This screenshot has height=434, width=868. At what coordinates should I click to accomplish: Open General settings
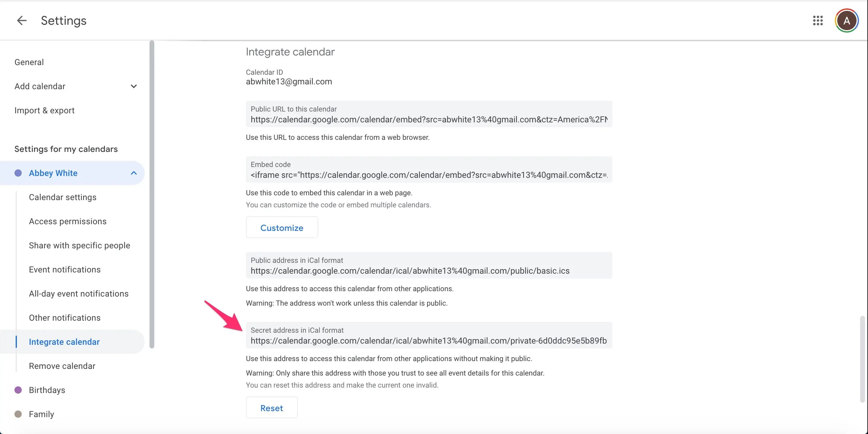29,62
